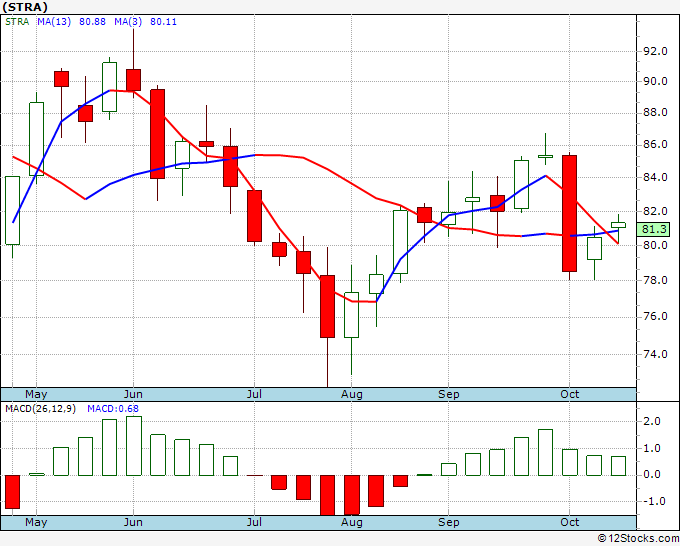Click the 0.0 MACD axis label
This screenshot has width=680, height=546.
[653, 474]
